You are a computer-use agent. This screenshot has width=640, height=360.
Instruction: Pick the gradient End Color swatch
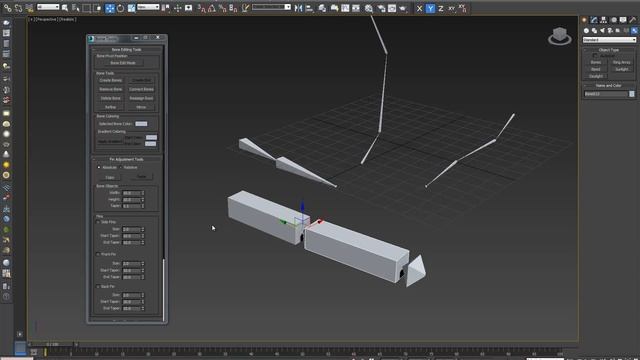pyautogui.click(x=151, y=144)
